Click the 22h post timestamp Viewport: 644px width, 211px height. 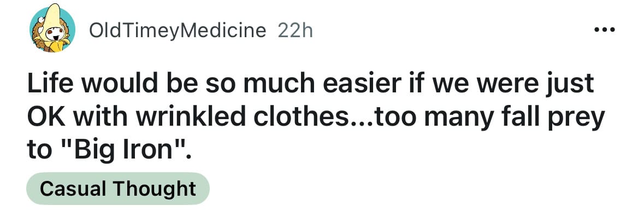click(296, 31)
